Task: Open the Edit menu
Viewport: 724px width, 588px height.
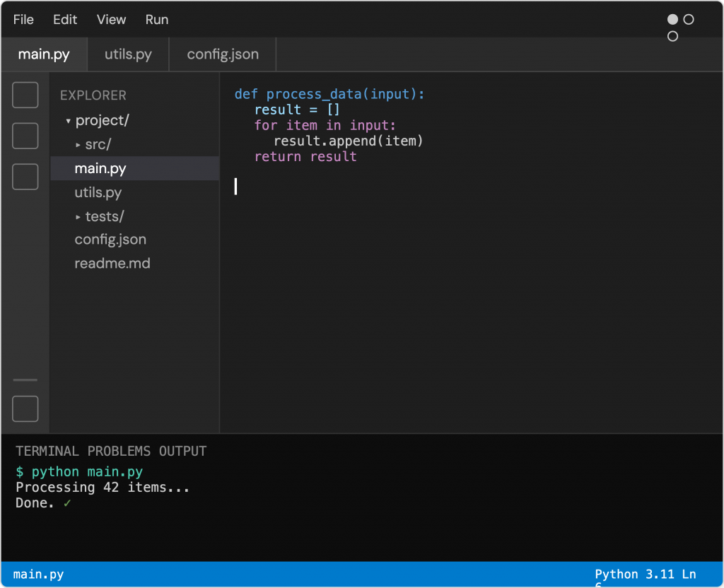Action: pyautogui.click(x=64, y=19)
